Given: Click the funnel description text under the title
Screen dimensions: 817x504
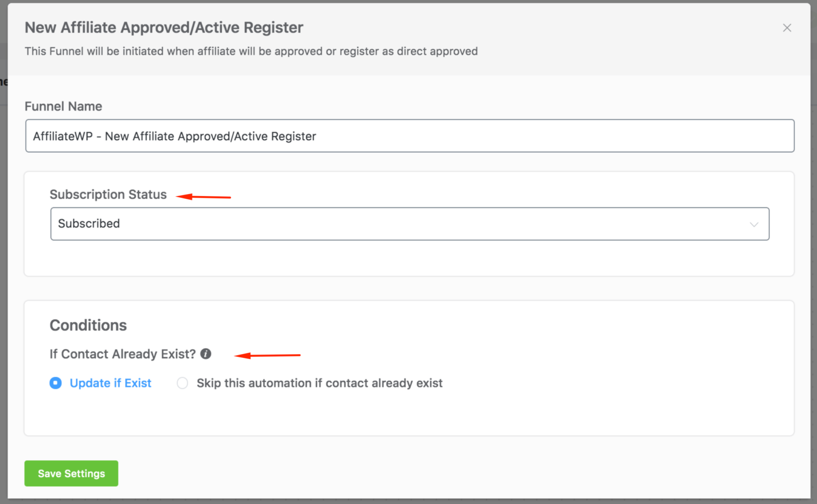Looking at the screenshot, I should [x=251, y=52].
